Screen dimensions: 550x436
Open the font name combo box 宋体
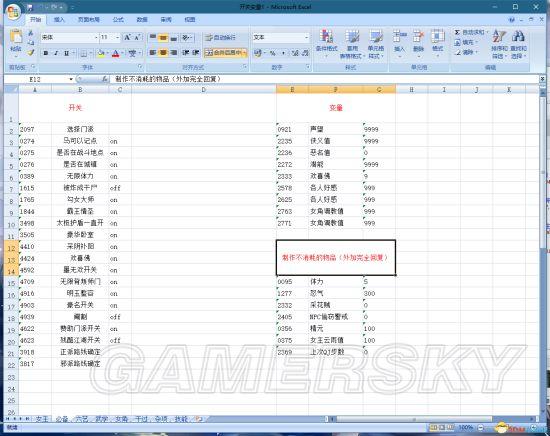click(69, 37)
